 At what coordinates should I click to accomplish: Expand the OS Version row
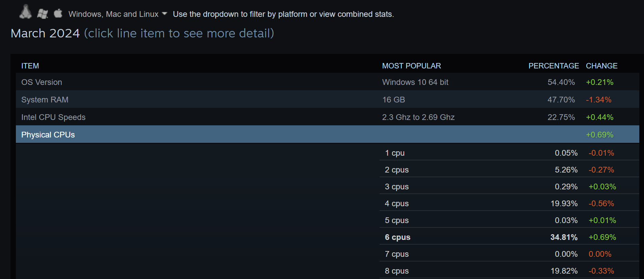tap(327, 82)
